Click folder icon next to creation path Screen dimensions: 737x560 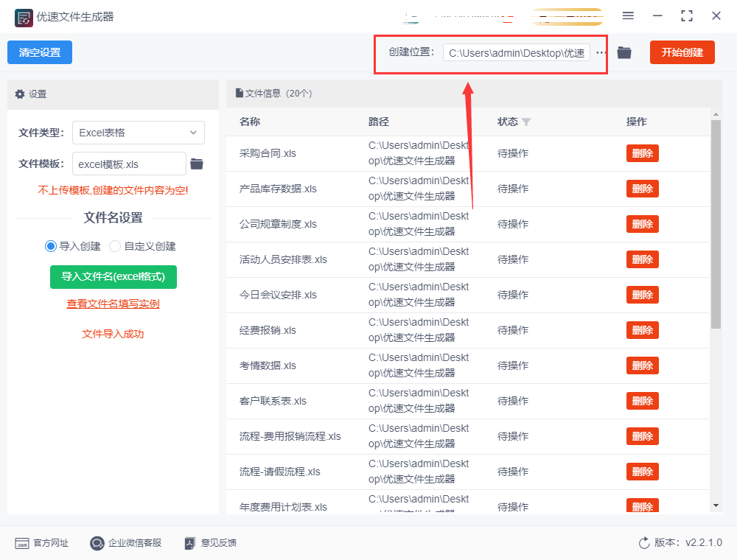624,52
